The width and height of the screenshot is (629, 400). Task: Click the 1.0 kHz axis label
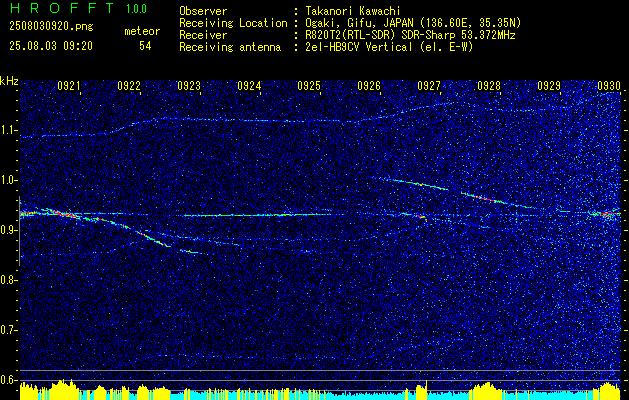(x=7, y=181)
